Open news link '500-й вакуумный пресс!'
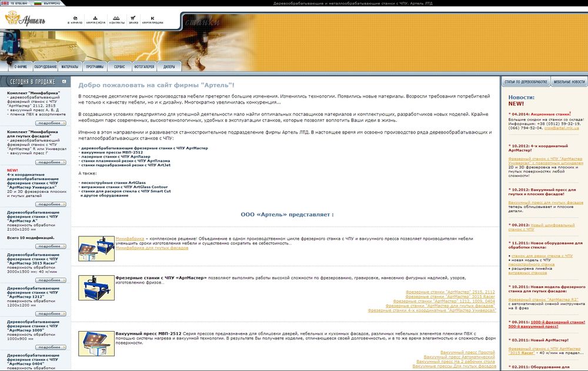This screenshot has width=588, height=371. (x=533, y=326)
